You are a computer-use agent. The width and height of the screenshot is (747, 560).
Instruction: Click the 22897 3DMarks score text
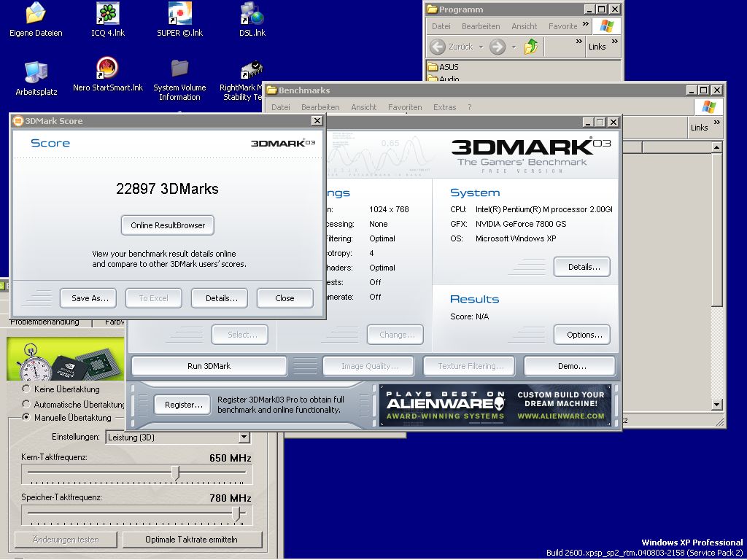pos(167,189)
